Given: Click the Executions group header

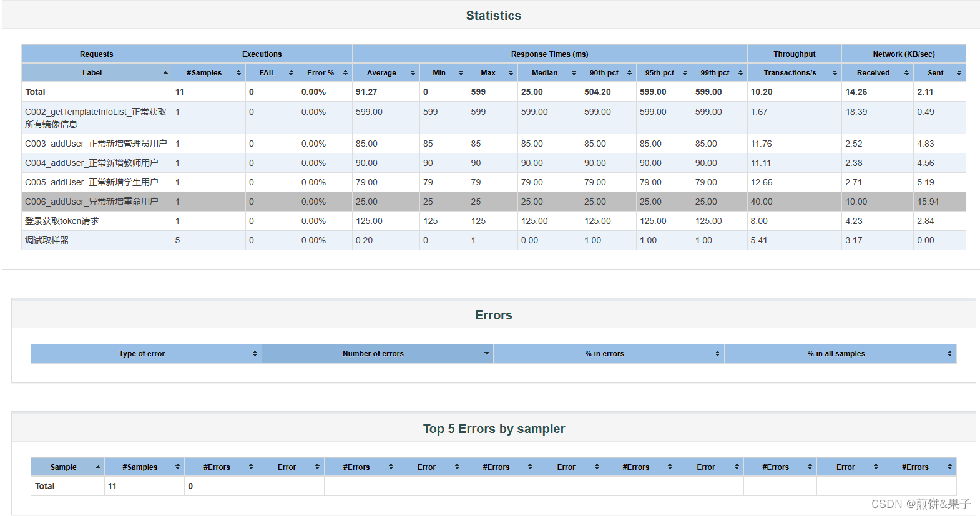Looking at the screenshot, I should coord(262,54).
